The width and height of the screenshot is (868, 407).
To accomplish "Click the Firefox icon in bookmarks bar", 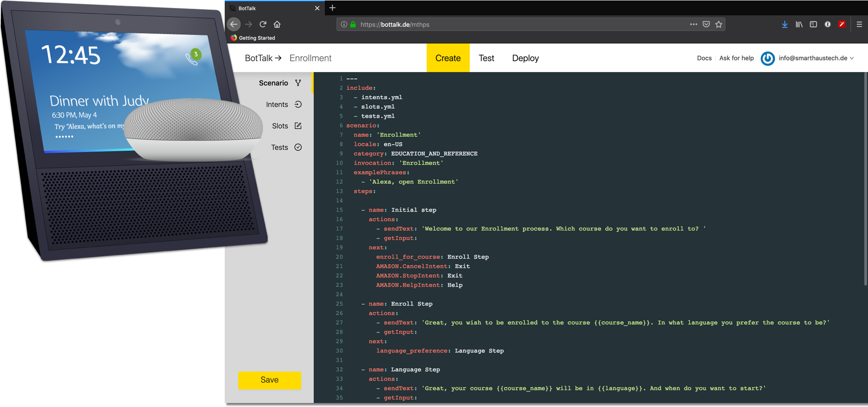I will (x=234, y=38).
